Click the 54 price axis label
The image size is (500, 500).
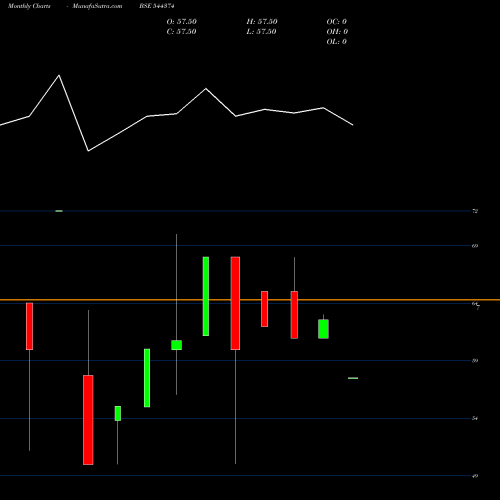(475, 418)
